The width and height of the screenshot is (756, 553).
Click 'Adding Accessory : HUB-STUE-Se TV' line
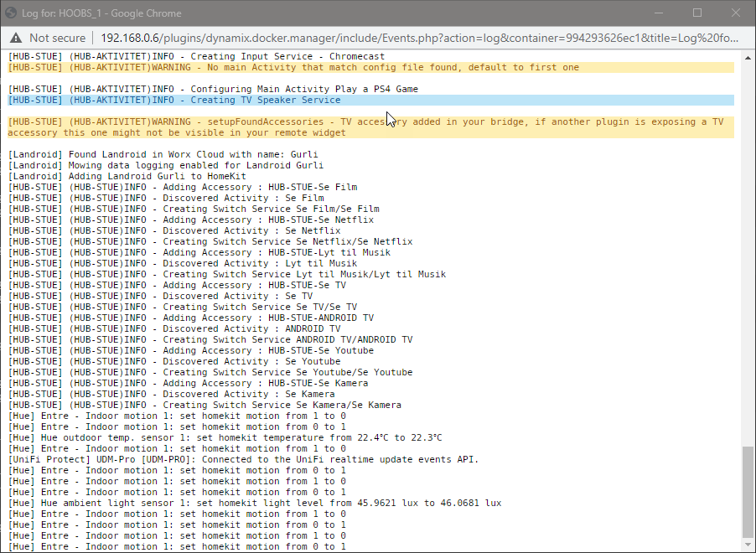[177, 286]
